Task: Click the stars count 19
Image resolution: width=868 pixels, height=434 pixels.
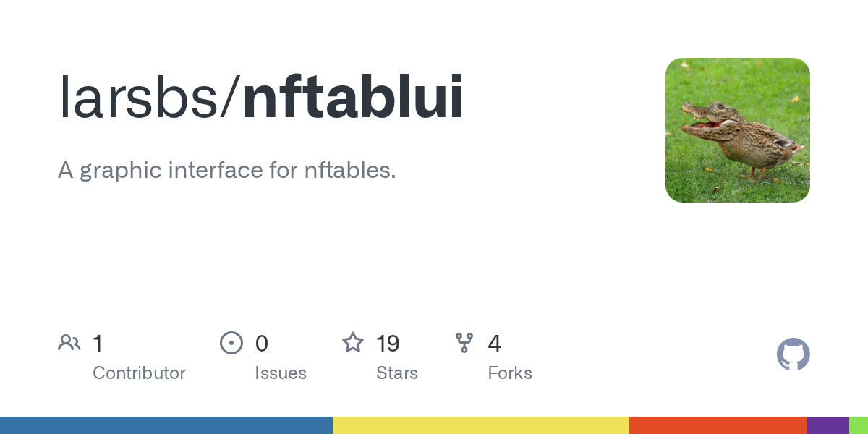Action: click(x=388, y=343)
